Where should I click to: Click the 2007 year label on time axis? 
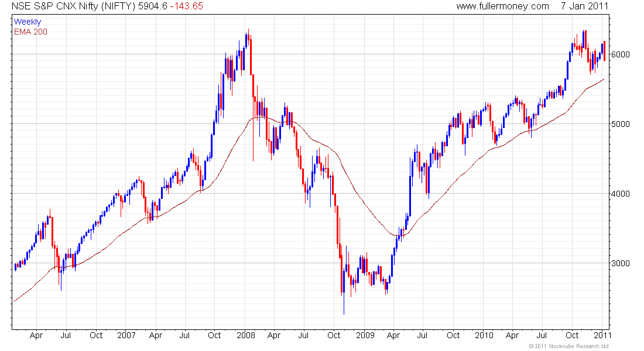point(126,335)
